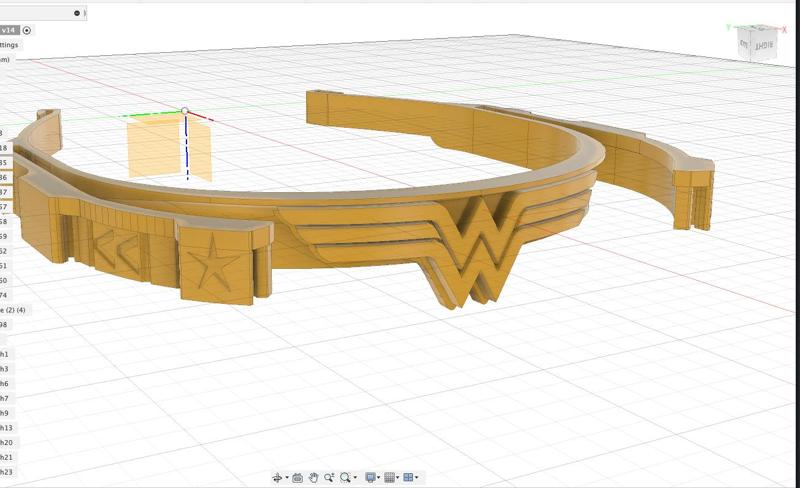800x488 pixels.
Task: Open the Display Settings monitor icon
Action: (371, 478)
